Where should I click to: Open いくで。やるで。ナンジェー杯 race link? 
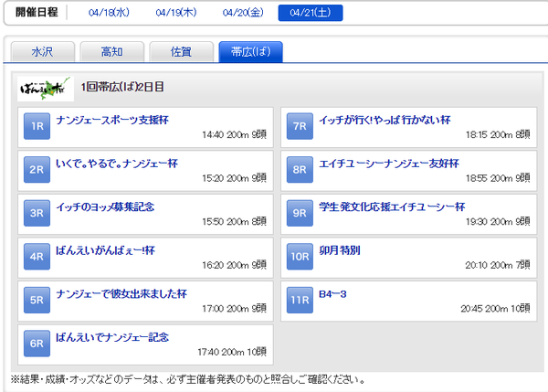pos(117,164)
